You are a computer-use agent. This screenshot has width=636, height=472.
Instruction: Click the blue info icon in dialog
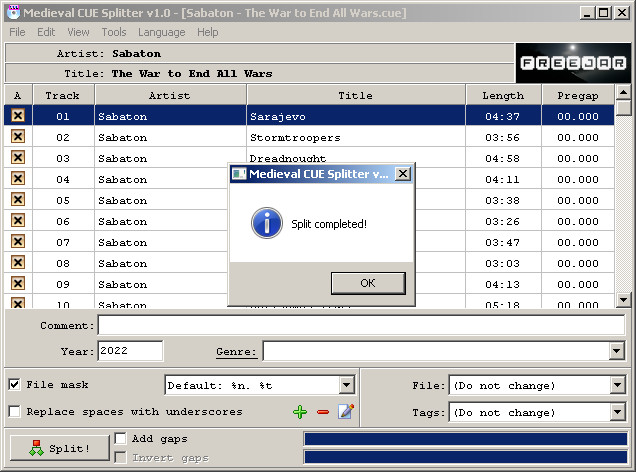pos(266,223)
